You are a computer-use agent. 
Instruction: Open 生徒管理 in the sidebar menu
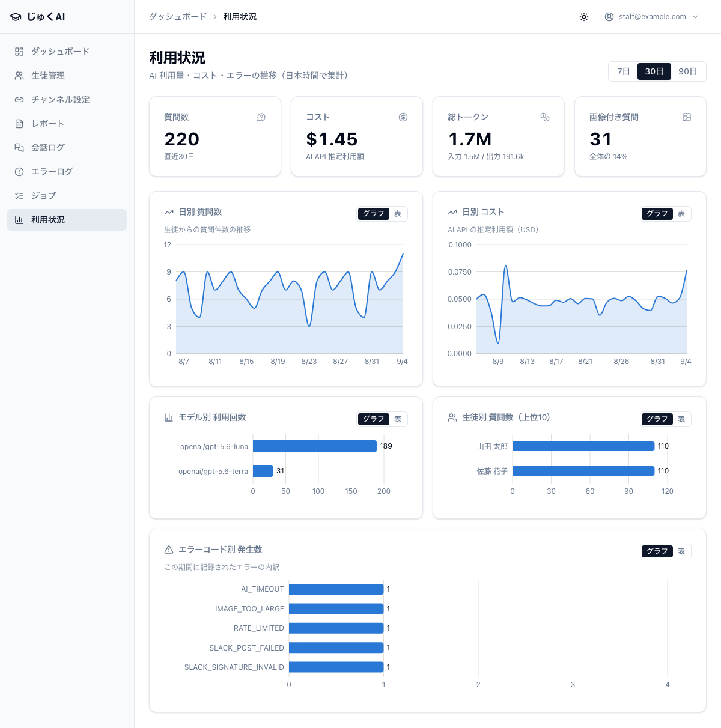tap(67, 76)
